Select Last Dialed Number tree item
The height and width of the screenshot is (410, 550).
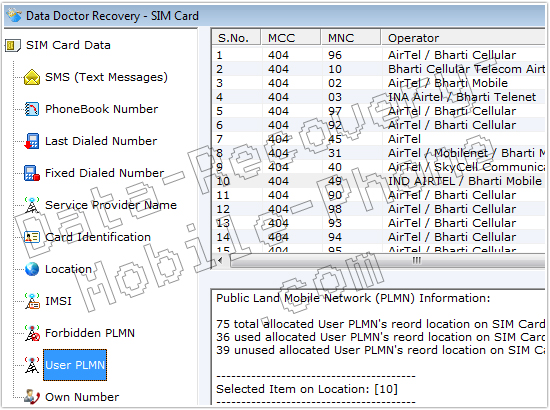coord(101,141)
